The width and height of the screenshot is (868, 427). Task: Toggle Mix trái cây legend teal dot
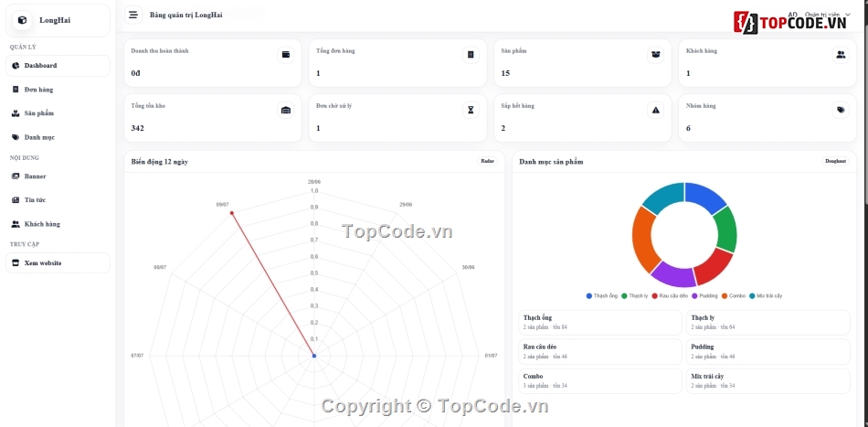pyautogui.click(x=752, y=295)
